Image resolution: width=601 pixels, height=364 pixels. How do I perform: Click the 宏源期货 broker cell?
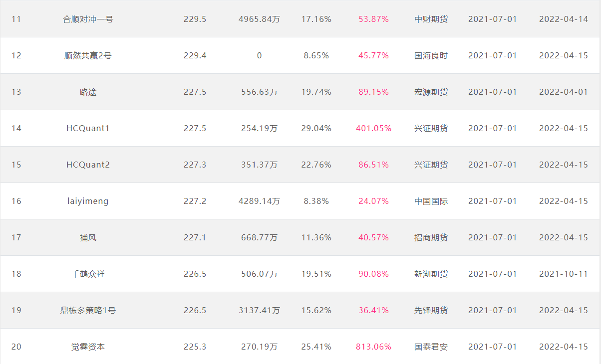[431, 92]
